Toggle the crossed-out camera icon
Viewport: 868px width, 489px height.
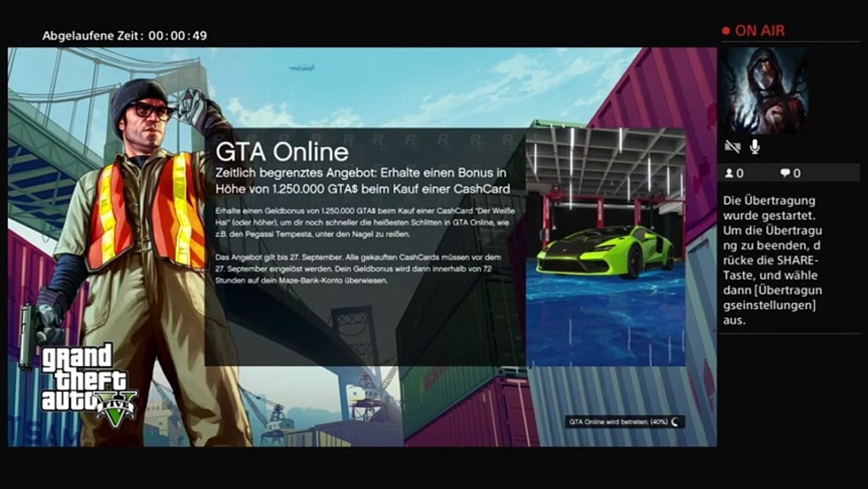click(x=732, y=147)
